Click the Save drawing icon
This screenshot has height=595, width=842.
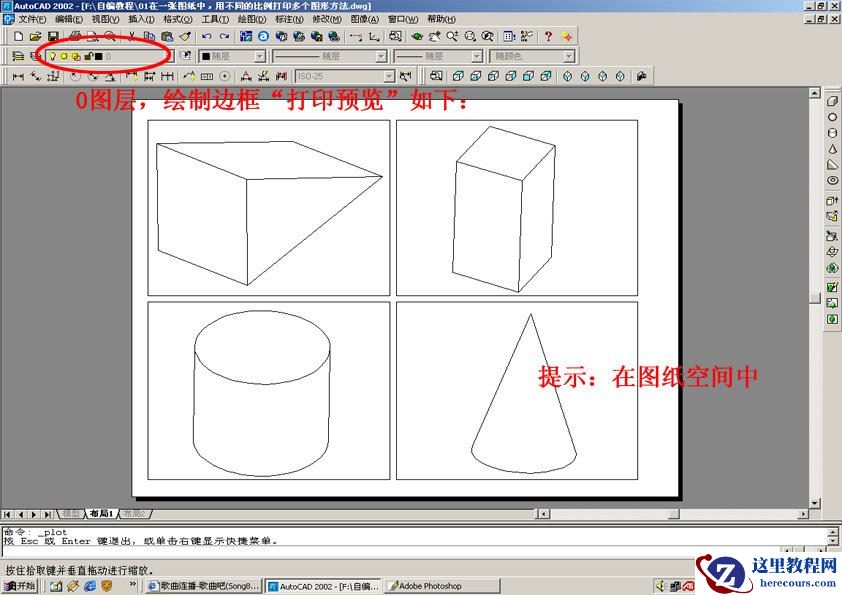pyautogui.click(x=54, y=37)
